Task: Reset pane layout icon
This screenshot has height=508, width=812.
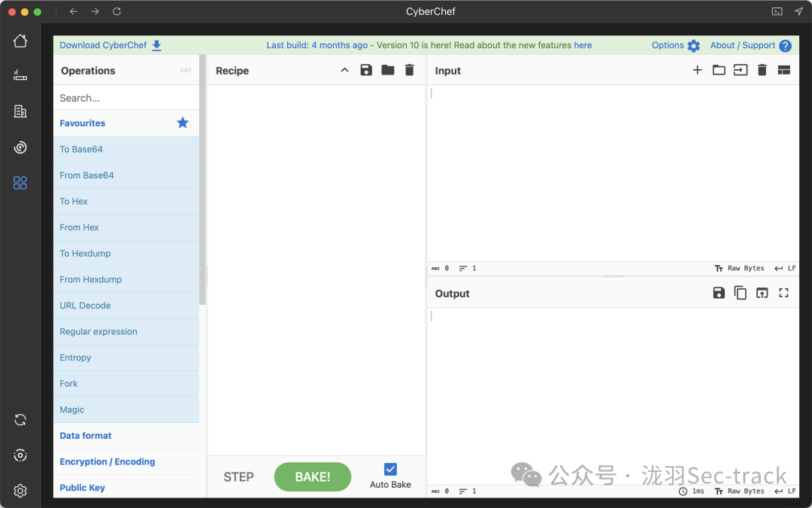Action: pyautogui.click(x=784, y=70)
